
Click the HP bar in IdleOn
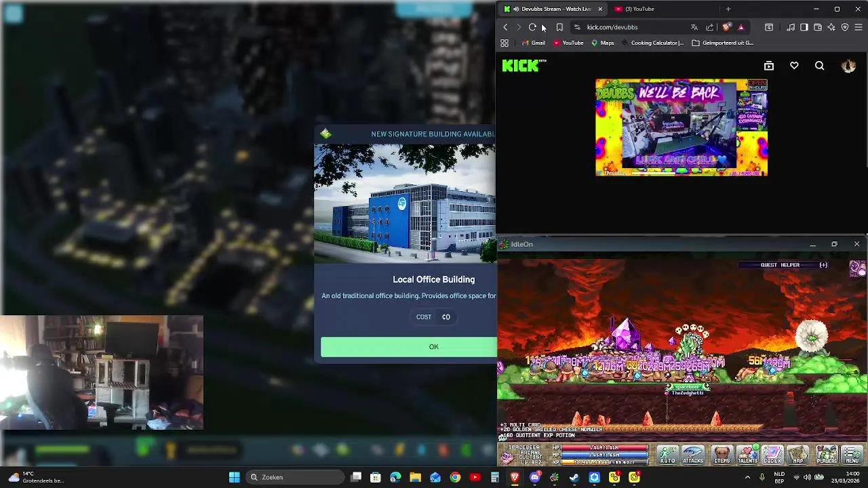[x=604, y=448]
